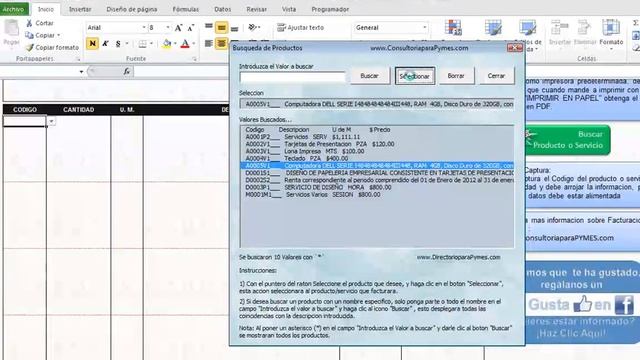Click the insert function fx icon
Image resolution: width=640 pixels, height=360 pixels.
tap(127, 71)
